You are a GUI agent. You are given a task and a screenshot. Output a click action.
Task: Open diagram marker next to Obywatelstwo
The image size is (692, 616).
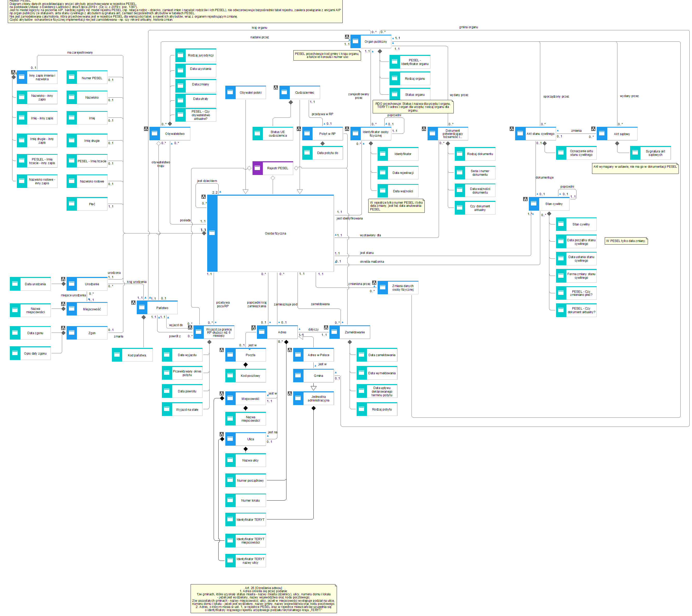[146, 129]
